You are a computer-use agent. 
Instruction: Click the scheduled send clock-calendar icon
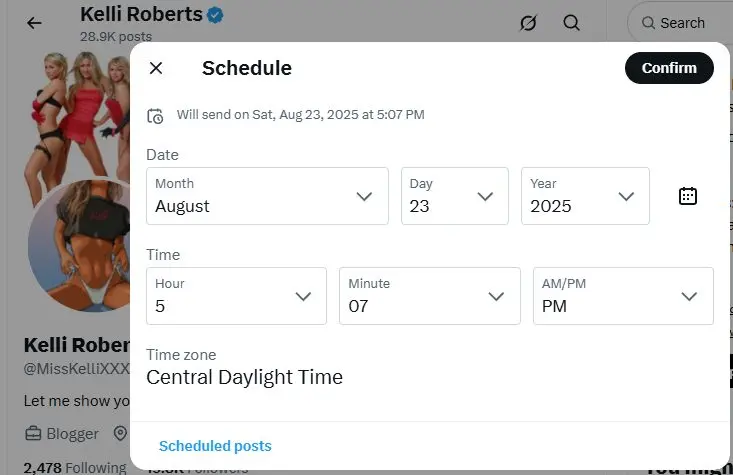pos(155,115)
